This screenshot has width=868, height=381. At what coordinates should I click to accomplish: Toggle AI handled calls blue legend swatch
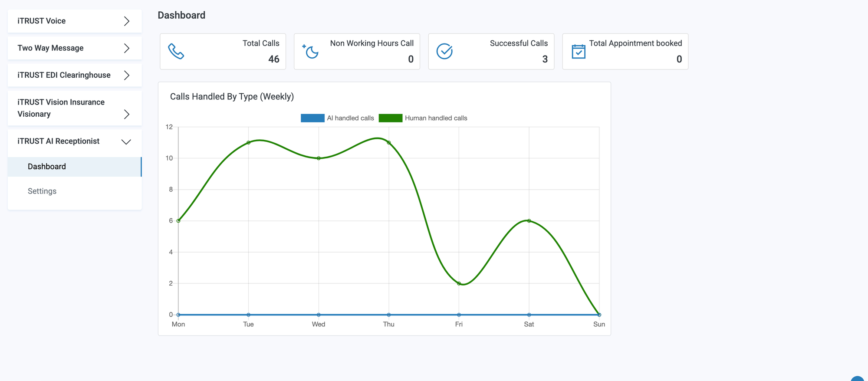tap(312, 118)
